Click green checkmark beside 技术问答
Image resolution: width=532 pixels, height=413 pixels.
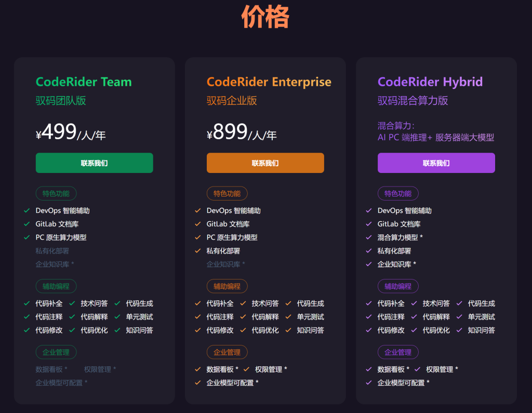pos(72,303)
